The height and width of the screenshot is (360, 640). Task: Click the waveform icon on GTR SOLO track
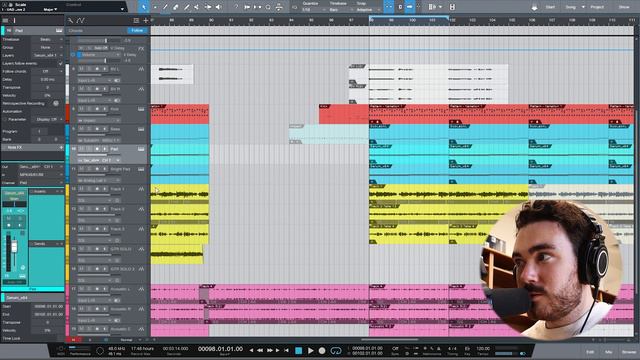[x=141, y=249]
